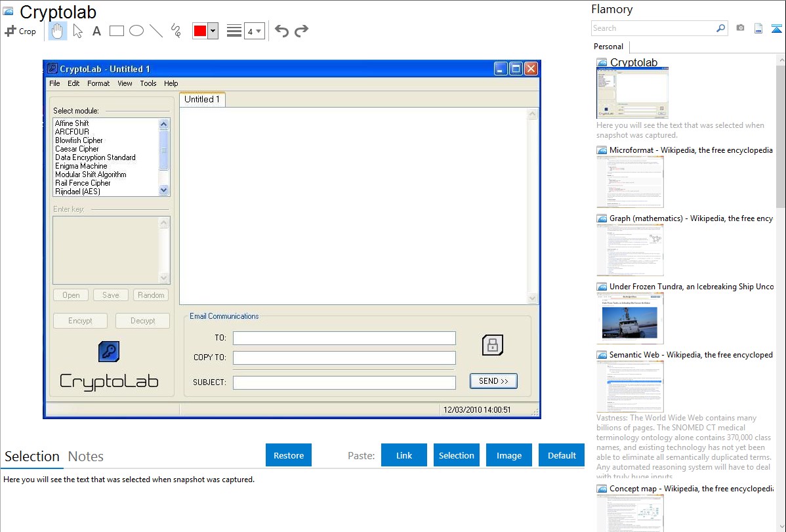The height and width of the screenshot is (532, 786).
Task: Select the Crop tool
Action: (x=20, y=31)
